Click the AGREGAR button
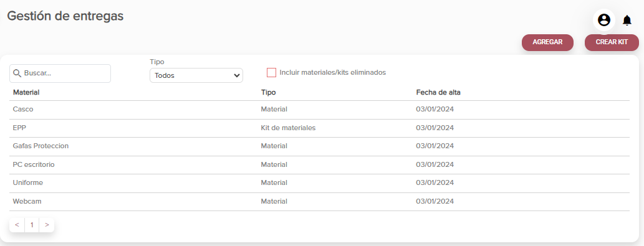 tap(547, 42)
